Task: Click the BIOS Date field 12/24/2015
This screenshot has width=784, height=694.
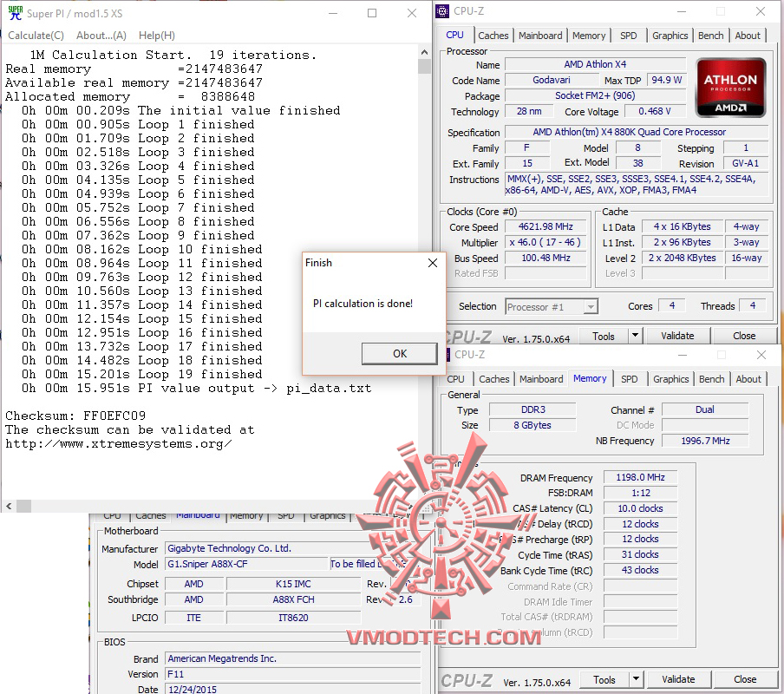Action: 292,690
